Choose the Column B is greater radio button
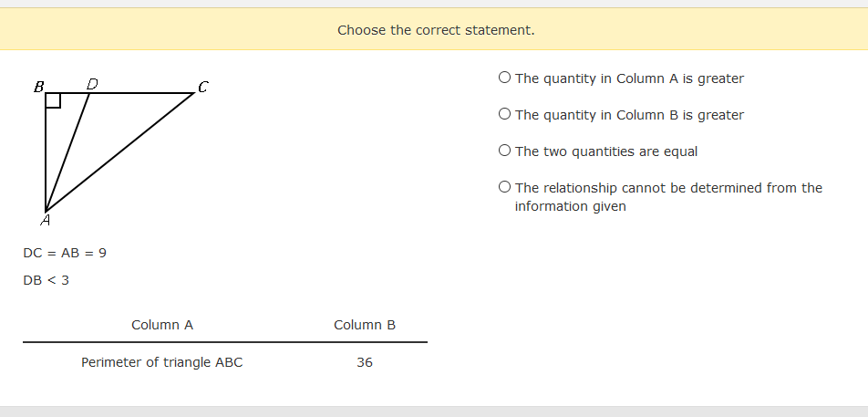 pyautogui.click(x=504, y=114)
